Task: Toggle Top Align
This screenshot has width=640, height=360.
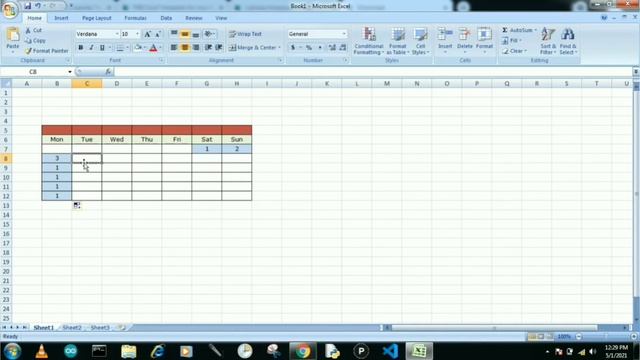Action: tap(174, 34)
